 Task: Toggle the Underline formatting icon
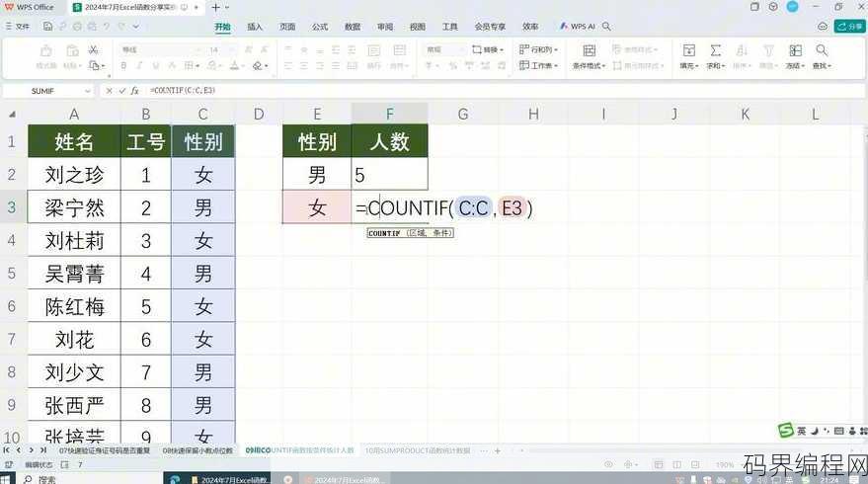tap(156, 66)
